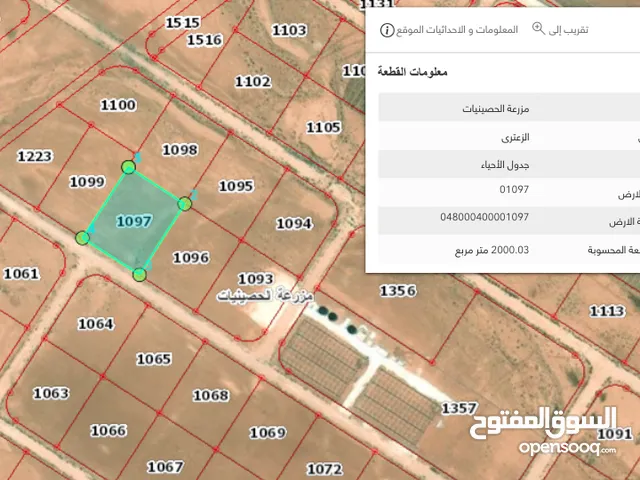Click the zoom-to magnifier icon
Image resolution: width=640 pixels, height=480 pixels.
pyautogui.click(x=538, y=29)
